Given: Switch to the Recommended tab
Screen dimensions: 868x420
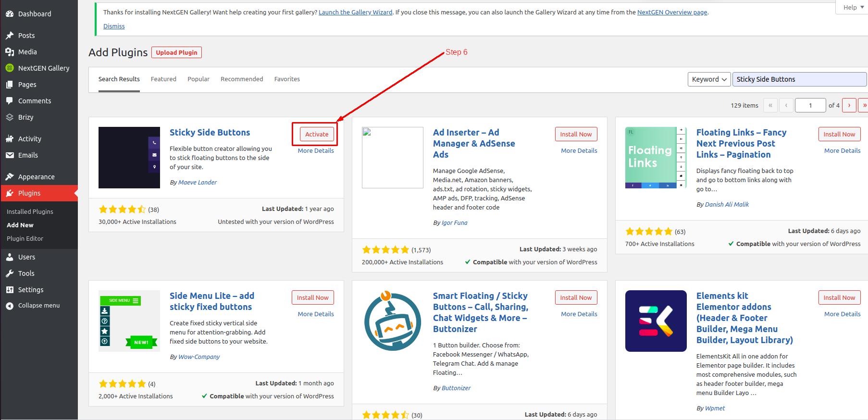Looking at the screenshot, I should 242,79.
